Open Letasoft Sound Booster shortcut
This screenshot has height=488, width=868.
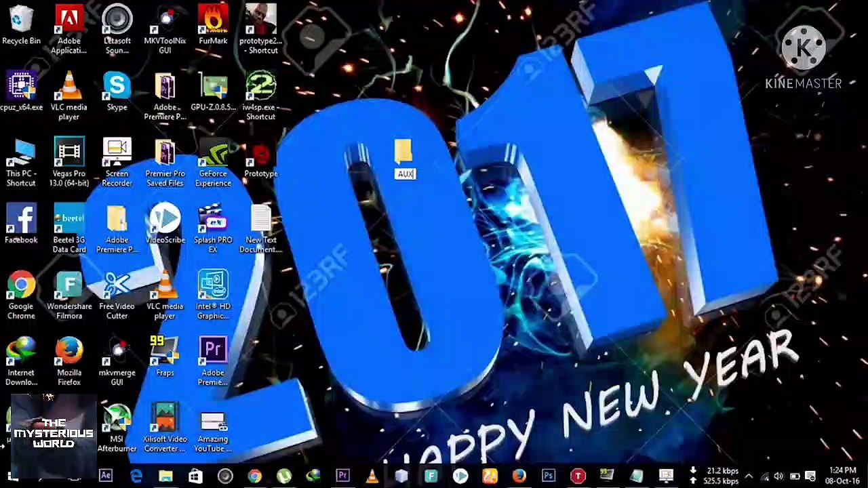point(117,30)
